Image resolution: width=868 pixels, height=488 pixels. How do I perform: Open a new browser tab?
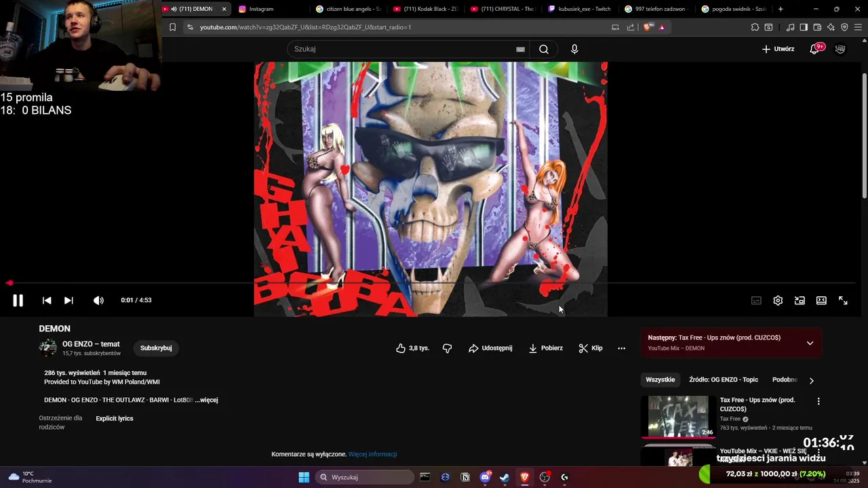[781, 9]
